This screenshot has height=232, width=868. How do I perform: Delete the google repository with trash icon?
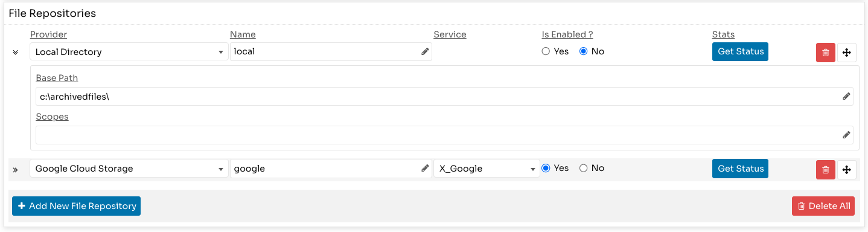[x=825, y=170]
